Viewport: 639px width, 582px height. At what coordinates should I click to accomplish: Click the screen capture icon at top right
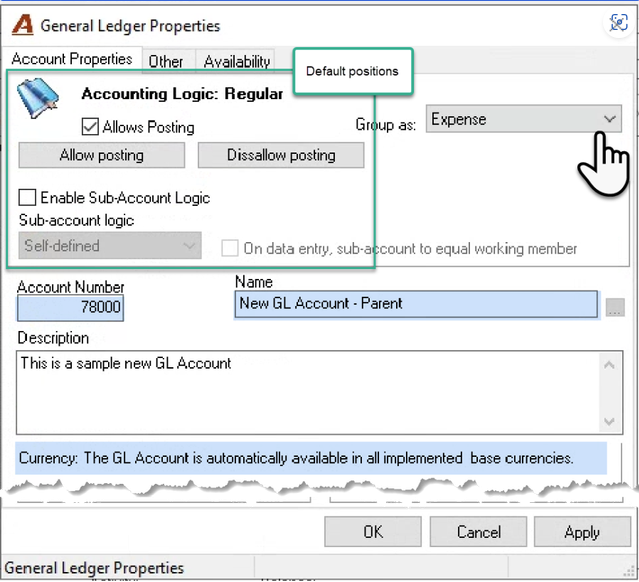[x=619, y=23]
